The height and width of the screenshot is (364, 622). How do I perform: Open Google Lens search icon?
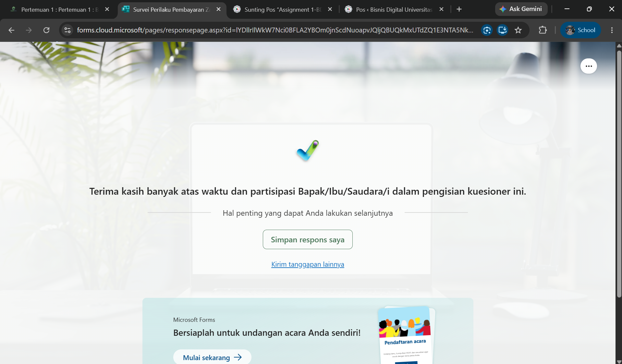[487, 30]
